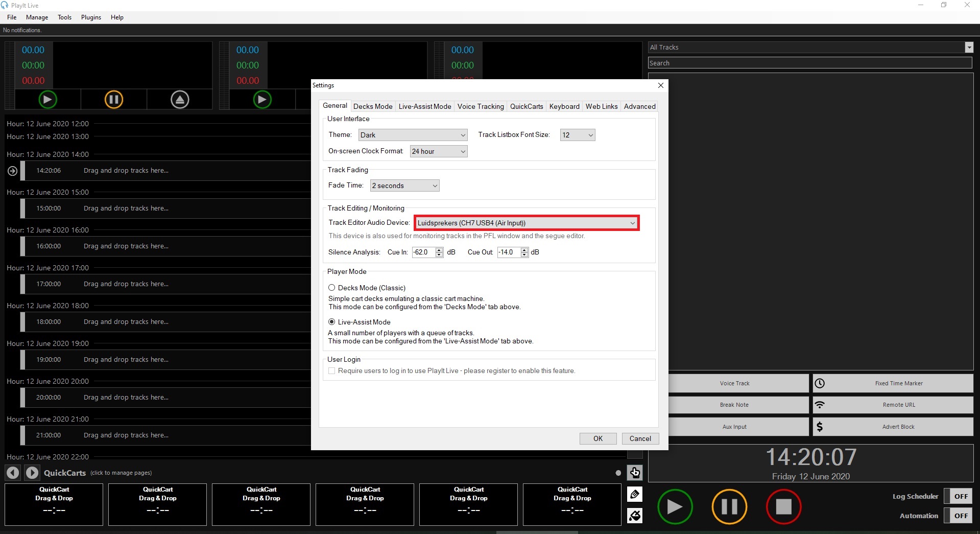
Task: Open the Plugins menu
Action: click(91, 17)
